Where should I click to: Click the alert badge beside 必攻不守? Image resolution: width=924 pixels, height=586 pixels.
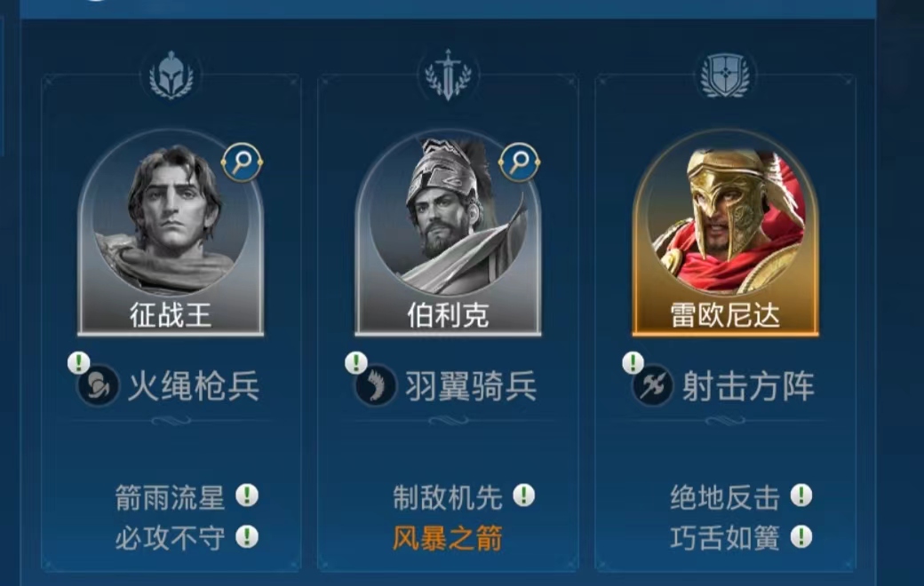click(247, 536)
